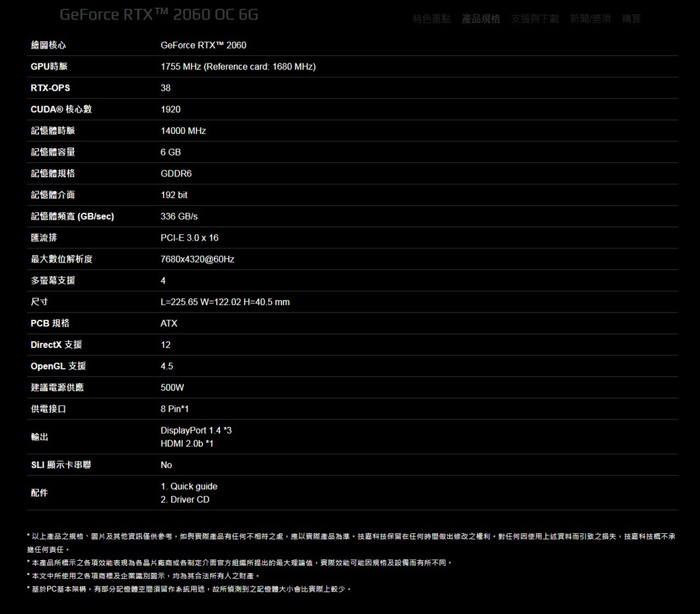Image resolution: width=700 pixels, height=614 pixels.
Task: Click the GDDR6 memory type value
Action: coord(176,174)
